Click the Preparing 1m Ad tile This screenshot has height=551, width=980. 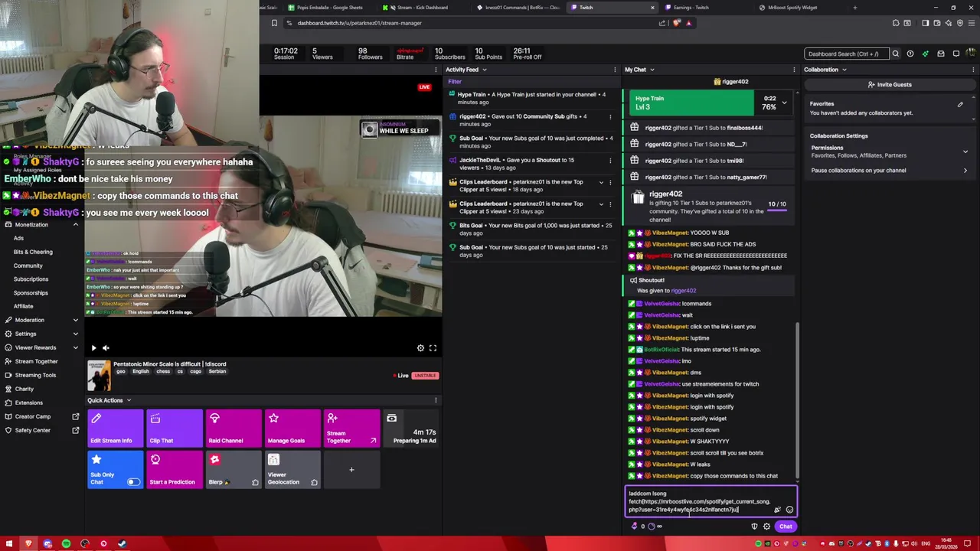(410, 429)
